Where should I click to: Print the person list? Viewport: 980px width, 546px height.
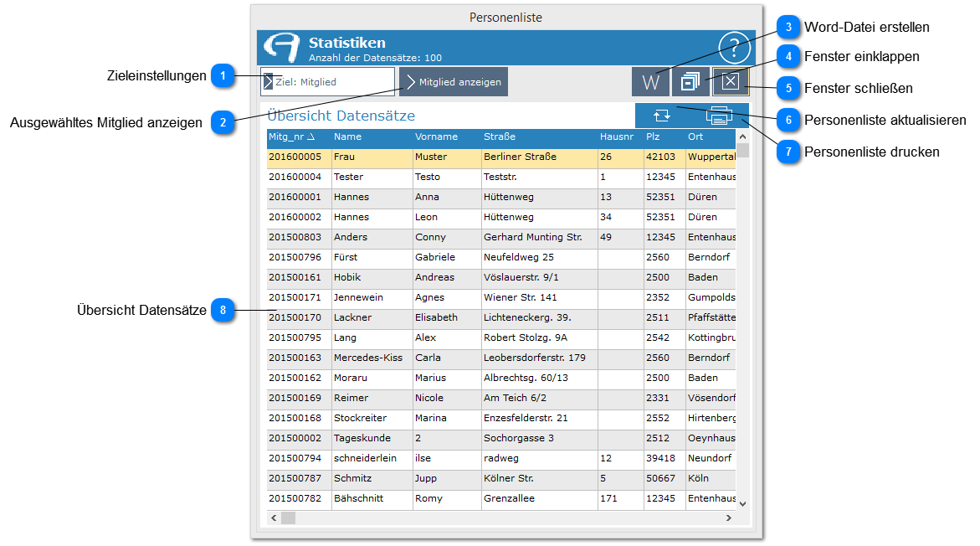click(719, 116)
